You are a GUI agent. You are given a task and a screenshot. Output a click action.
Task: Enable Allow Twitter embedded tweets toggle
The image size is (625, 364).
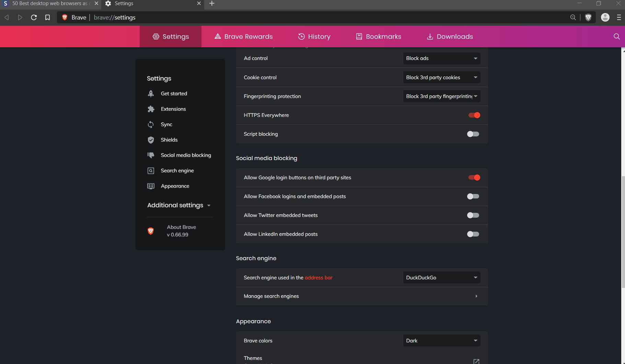[473, 215]
